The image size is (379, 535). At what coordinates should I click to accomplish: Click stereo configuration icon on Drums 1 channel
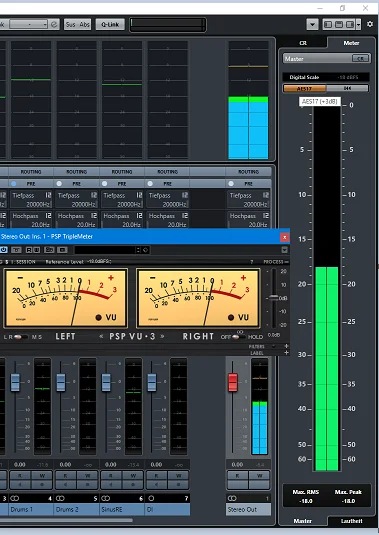coord(15,498)
